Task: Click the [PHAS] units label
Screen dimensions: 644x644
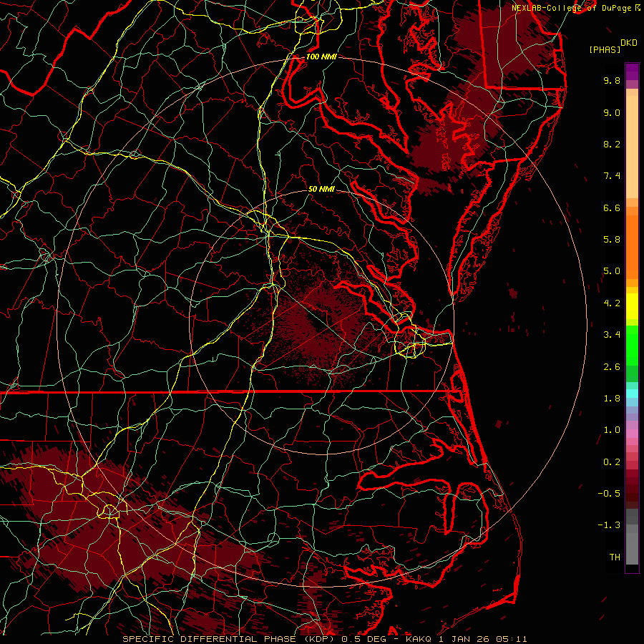Action: tap(605, 49)
